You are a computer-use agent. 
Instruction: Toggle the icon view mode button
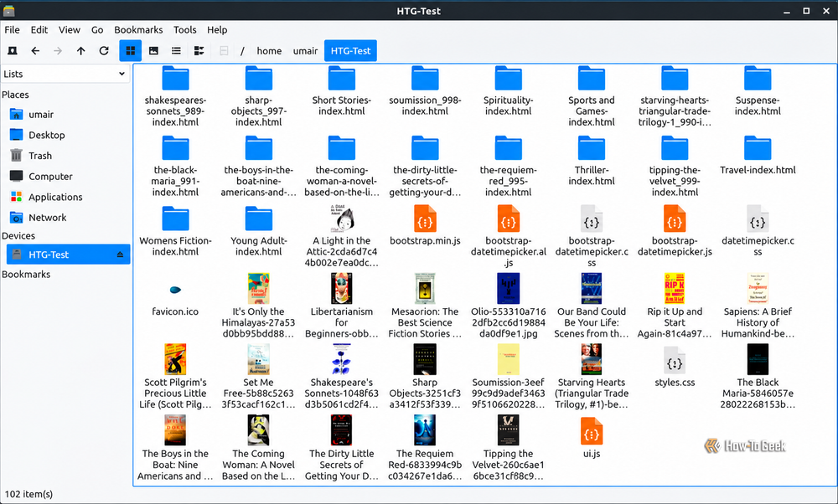131,51
